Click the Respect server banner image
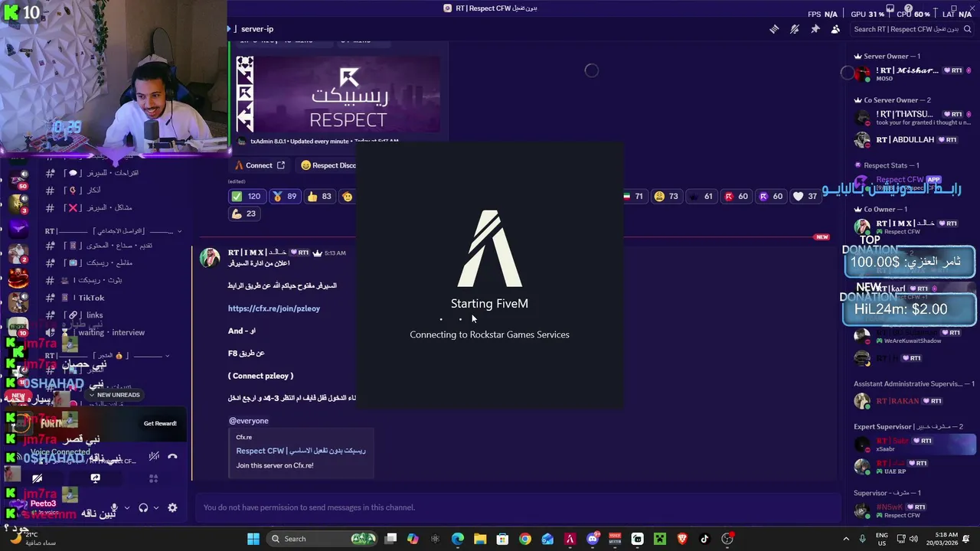980x551 pixels. 338,93
